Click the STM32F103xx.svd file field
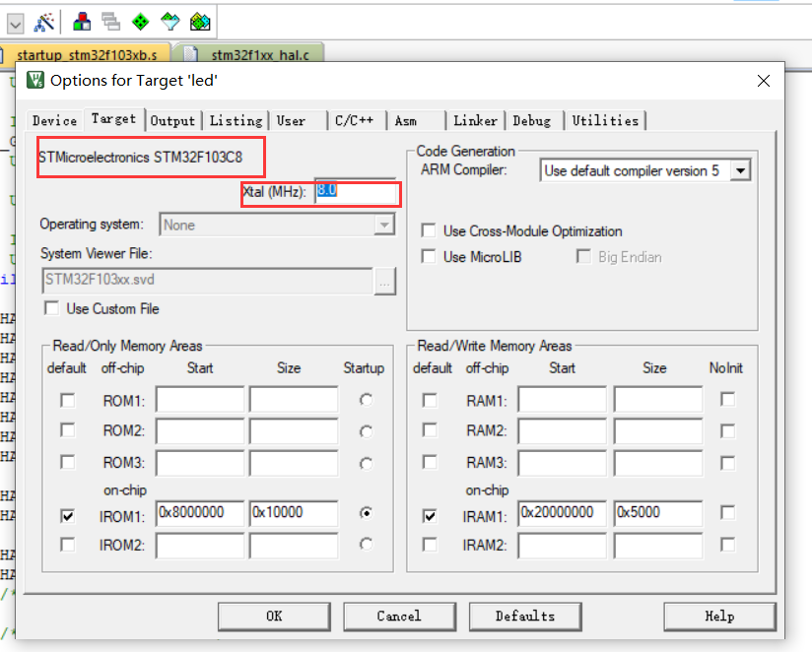The image size is (812, 652). [x=207, y=281]
